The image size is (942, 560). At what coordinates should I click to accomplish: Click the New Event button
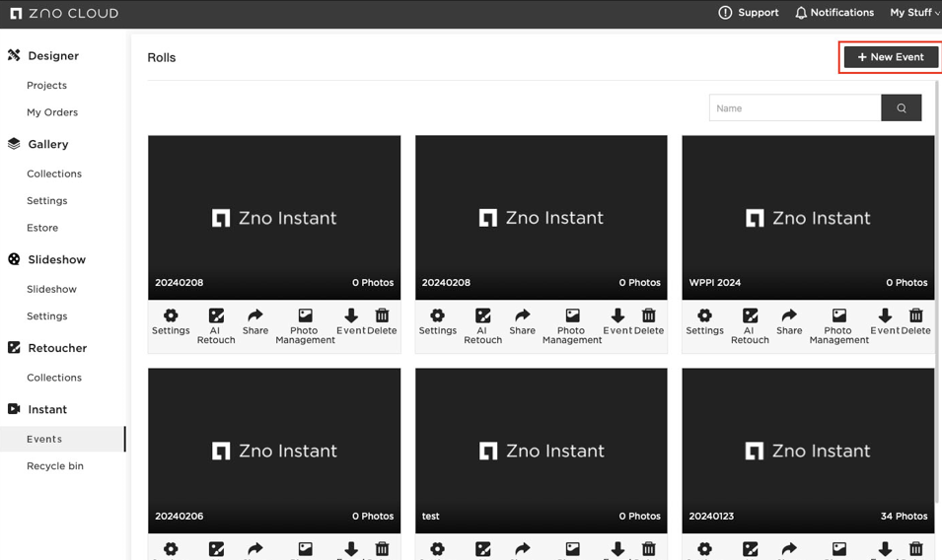(x=891, y=57)
